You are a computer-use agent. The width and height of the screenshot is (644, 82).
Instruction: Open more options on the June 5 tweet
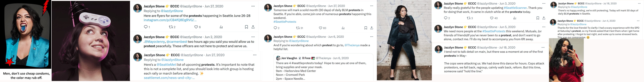544,27
